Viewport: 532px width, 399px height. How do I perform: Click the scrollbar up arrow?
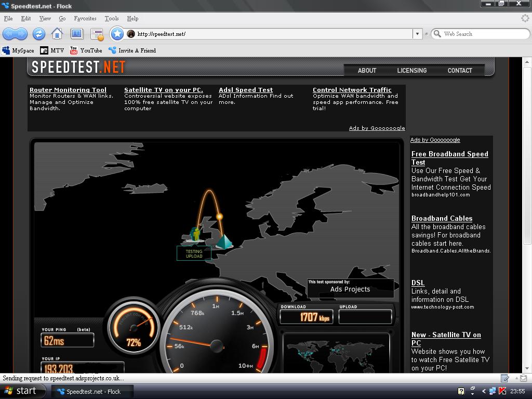(527, 62)
